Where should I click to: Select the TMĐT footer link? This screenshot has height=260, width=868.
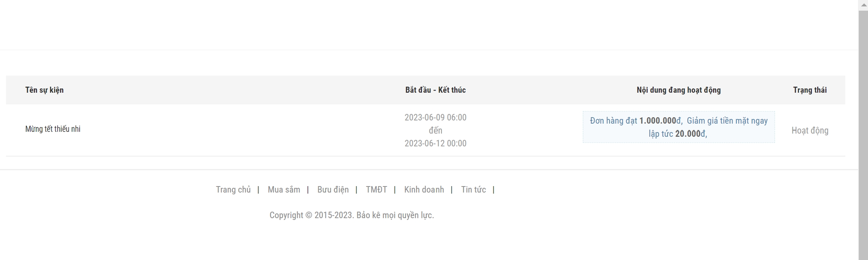tap(376, 190)
